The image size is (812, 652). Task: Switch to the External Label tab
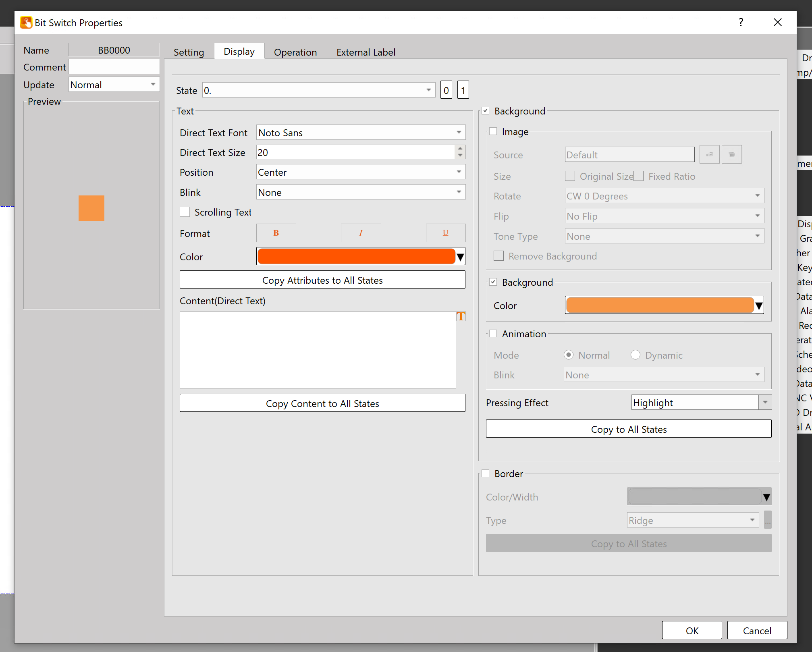(366, 52)
